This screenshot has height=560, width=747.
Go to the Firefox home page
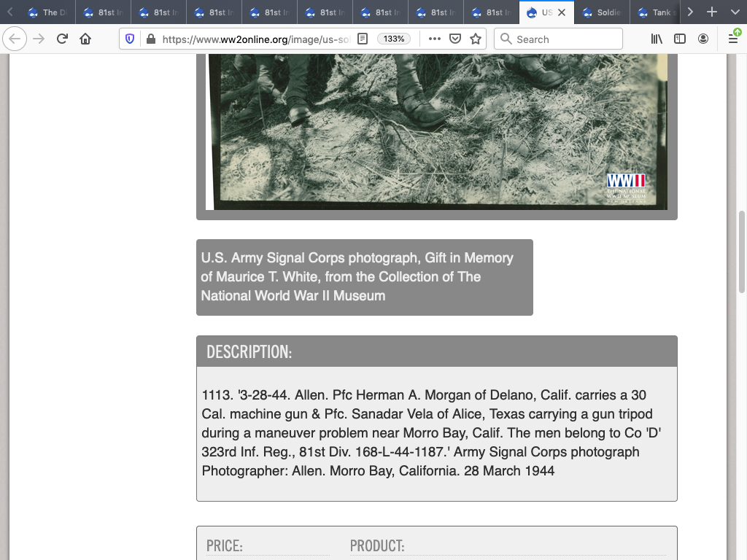pos(85,39)
